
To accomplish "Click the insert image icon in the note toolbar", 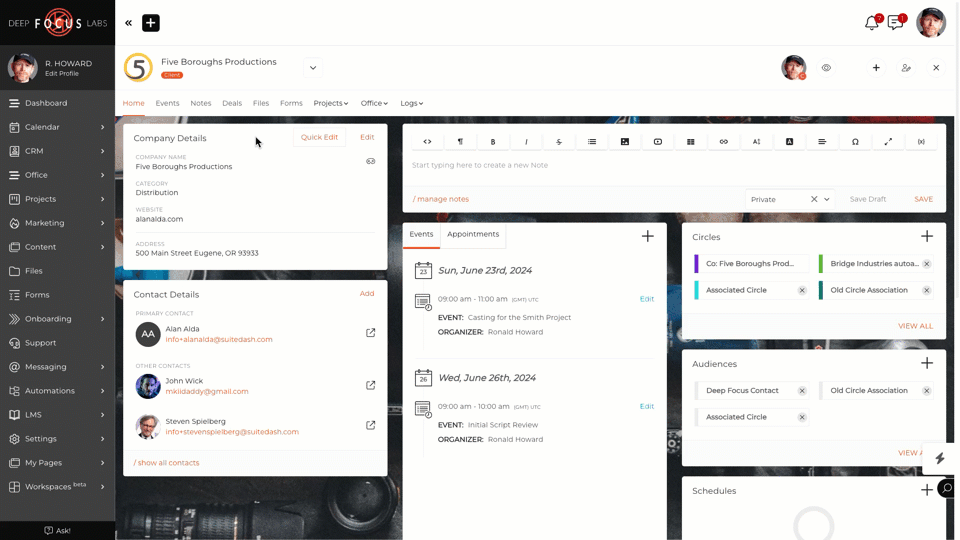I will (x=625, y=142).
